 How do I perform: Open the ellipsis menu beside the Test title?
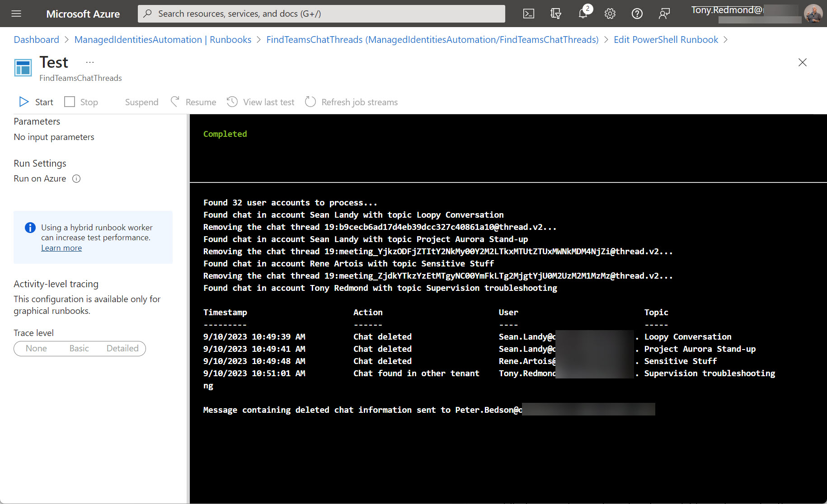tap(89, 62)
